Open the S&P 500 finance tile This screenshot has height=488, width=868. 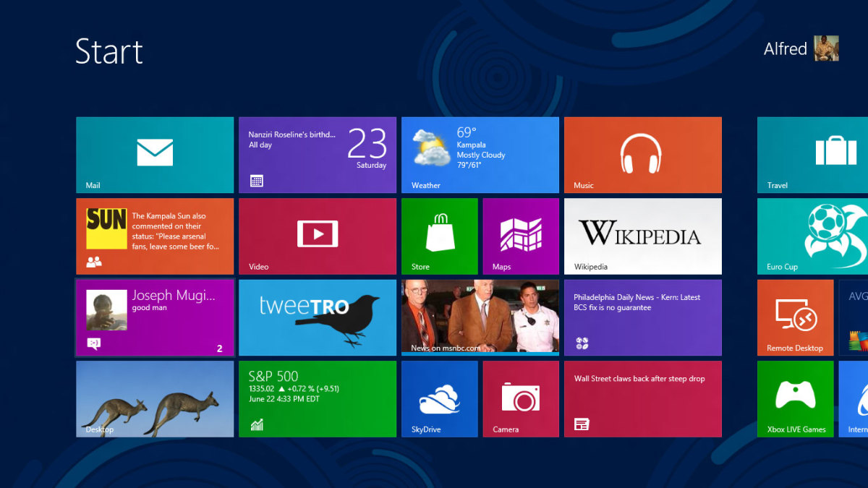[317, 398]
